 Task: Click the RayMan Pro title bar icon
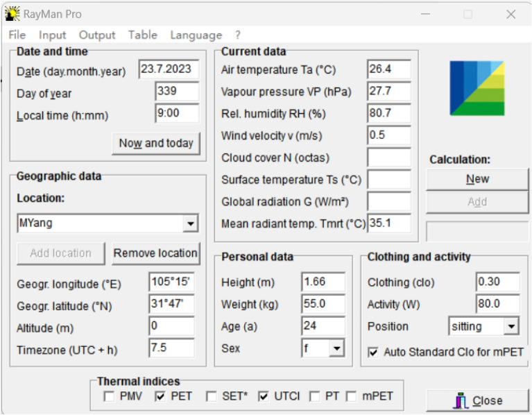12,14
